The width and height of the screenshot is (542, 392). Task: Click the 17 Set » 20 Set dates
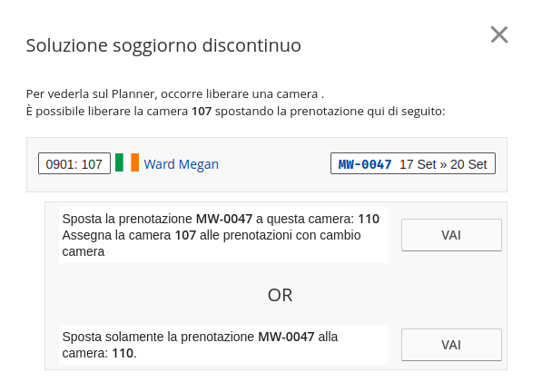coord(443,164)
